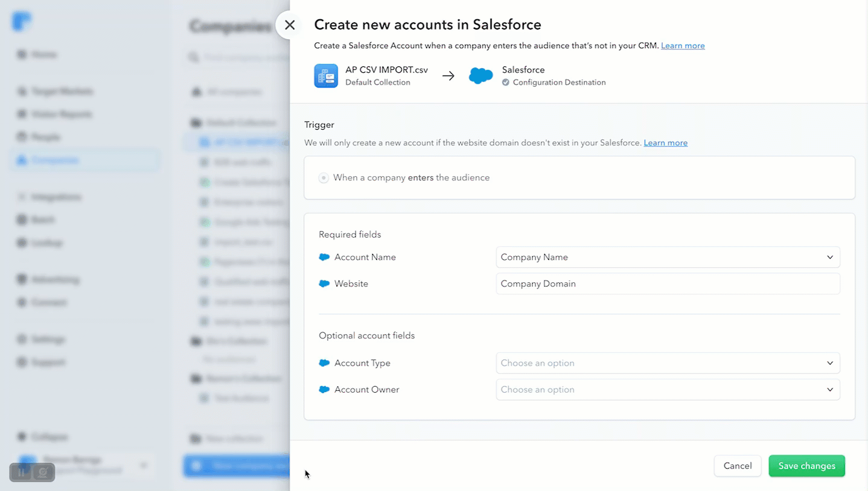Click Collapse in the background sidebar
Image resolution: width=868 pixels, height=491 pixels.
pyautogui.click(x=42, y=436)
